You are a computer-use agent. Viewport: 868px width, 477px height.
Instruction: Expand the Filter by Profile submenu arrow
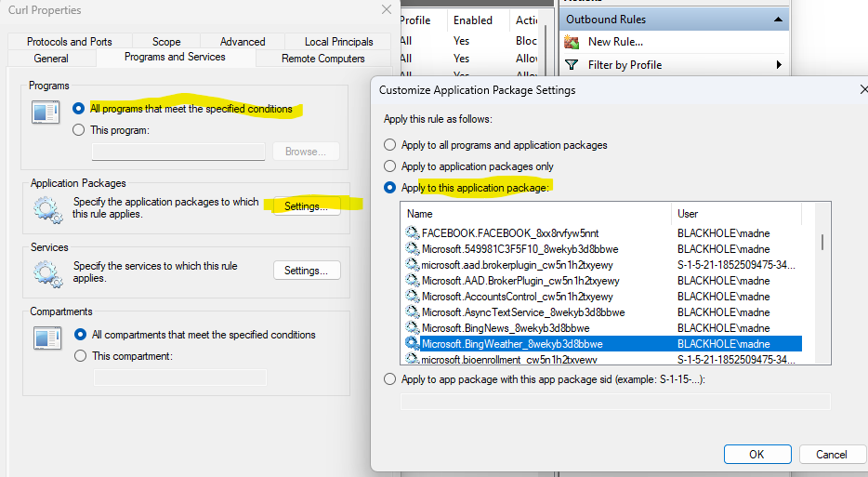click(779, 65)
